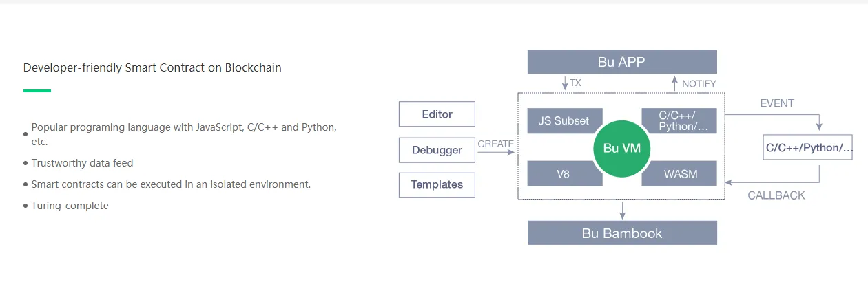Viewport: 868px width, 289px height.
Task: Click the Developer-friendly Smart Contract heading
Action: click(x=152, y=67)
